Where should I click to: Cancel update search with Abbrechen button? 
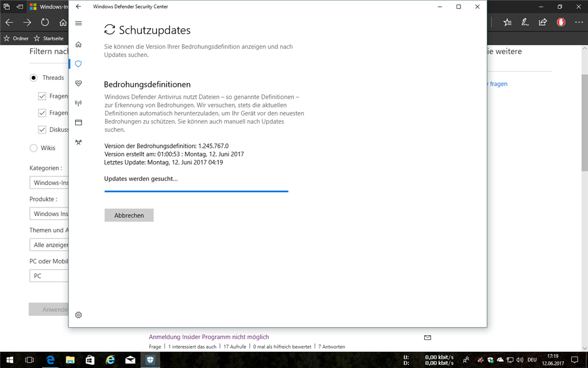tap(129, 215)
